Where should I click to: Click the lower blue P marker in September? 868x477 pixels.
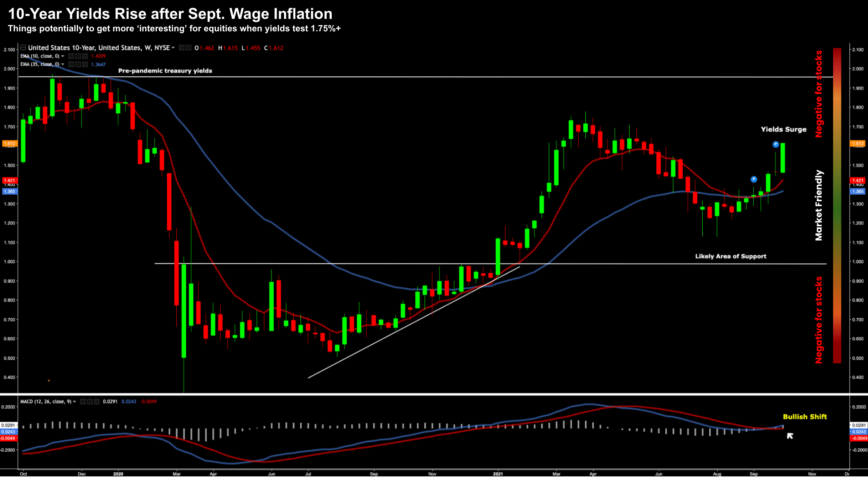click(754, 179)
